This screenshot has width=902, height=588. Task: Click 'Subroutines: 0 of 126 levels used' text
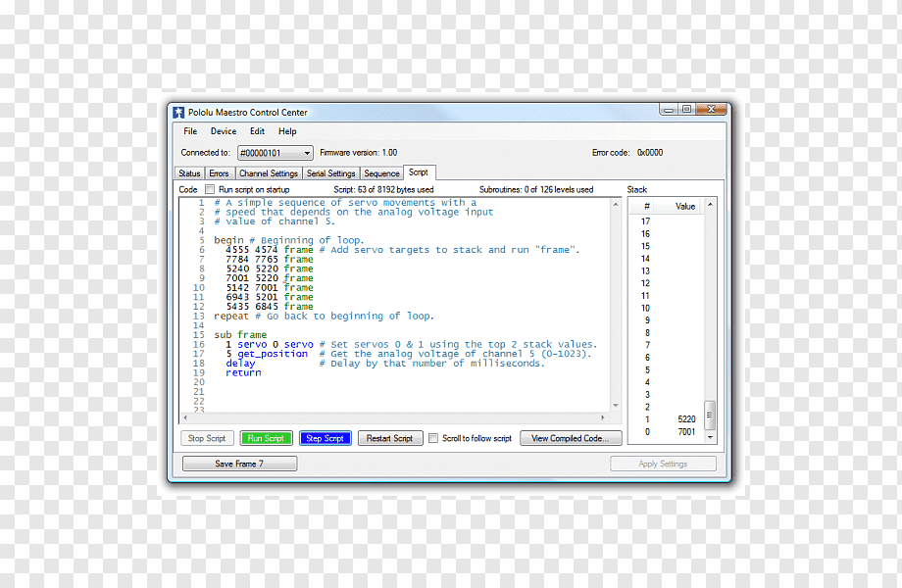[x=536, y=189]
